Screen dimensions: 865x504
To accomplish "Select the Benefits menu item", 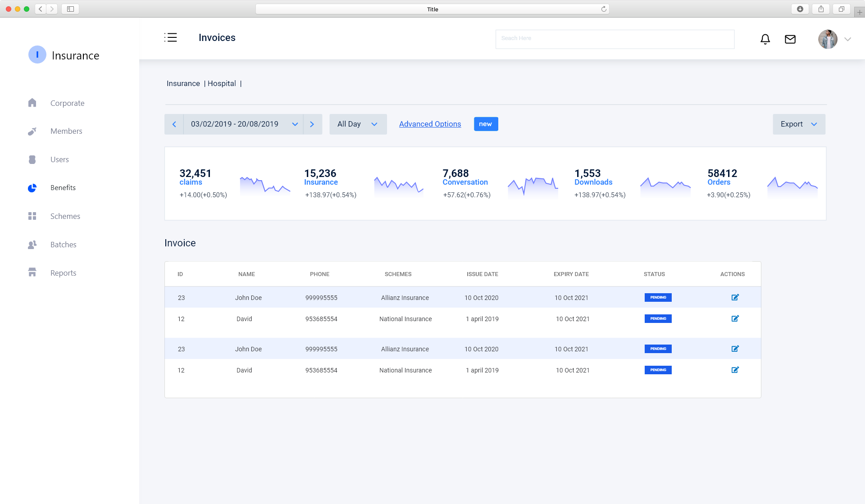I will coord(63,188).
